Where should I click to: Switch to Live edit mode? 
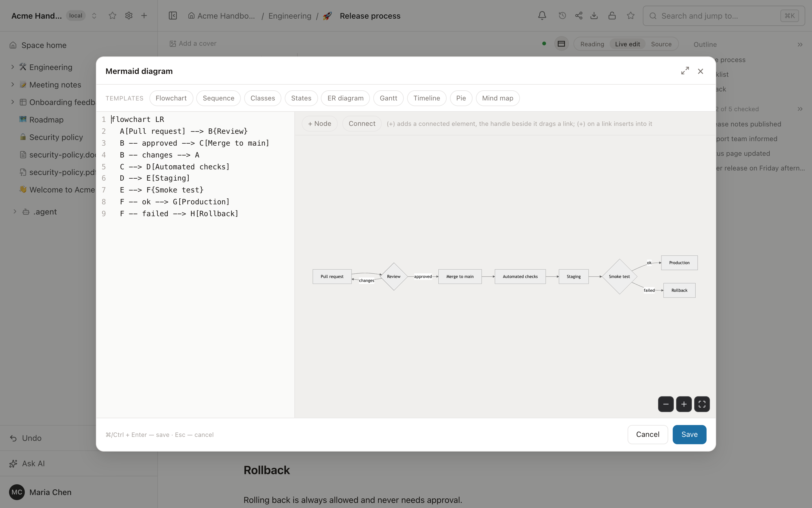tap(627, 44)
